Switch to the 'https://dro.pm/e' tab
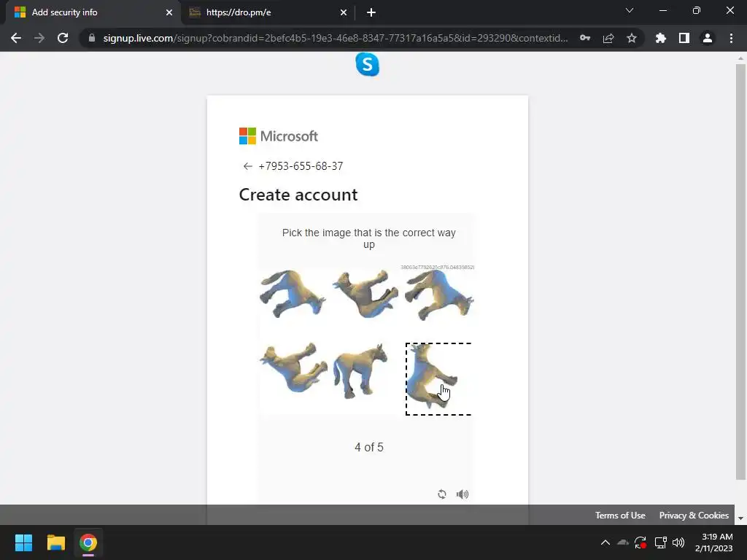Image resolution: width=747 pixels, height=560 pixels. [267, 12]
